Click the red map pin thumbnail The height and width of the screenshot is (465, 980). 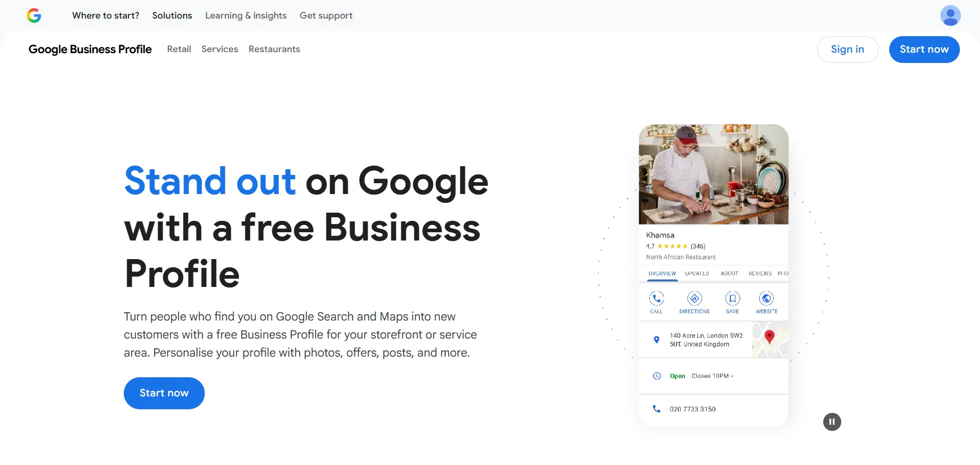point(770,339)
